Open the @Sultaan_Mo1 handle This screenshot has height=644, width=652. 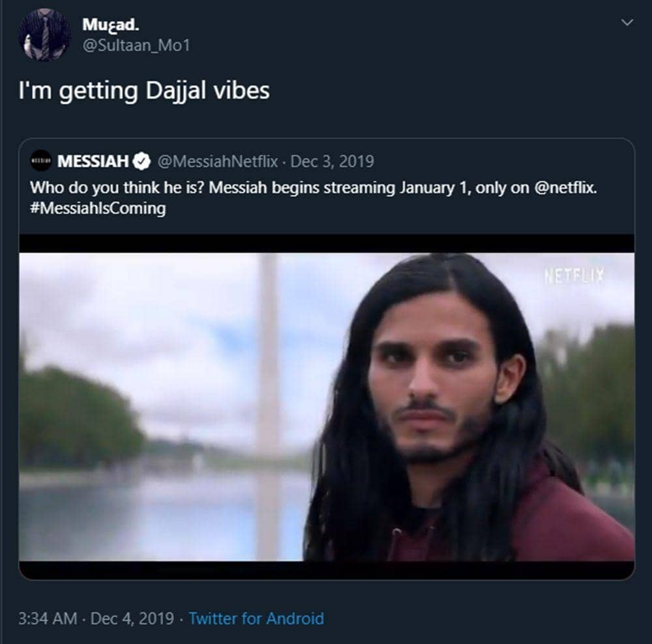[136, 46]
